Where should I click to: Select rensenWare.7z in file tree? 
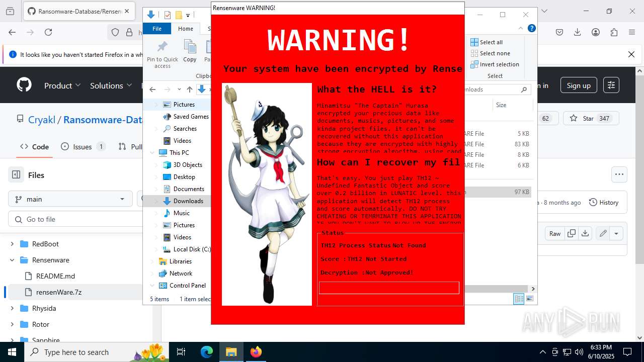58,292
